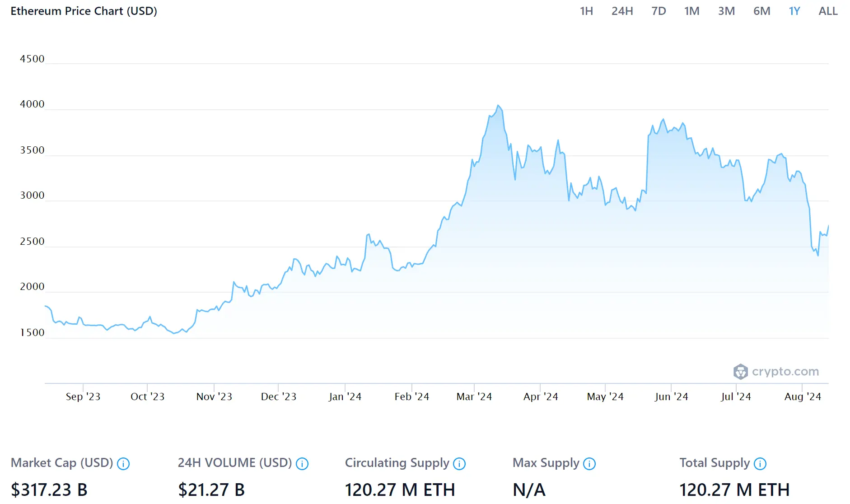Click the Ethereum Price Chart (USD) title
850x504 pixels.
click(x=84, y=11)
